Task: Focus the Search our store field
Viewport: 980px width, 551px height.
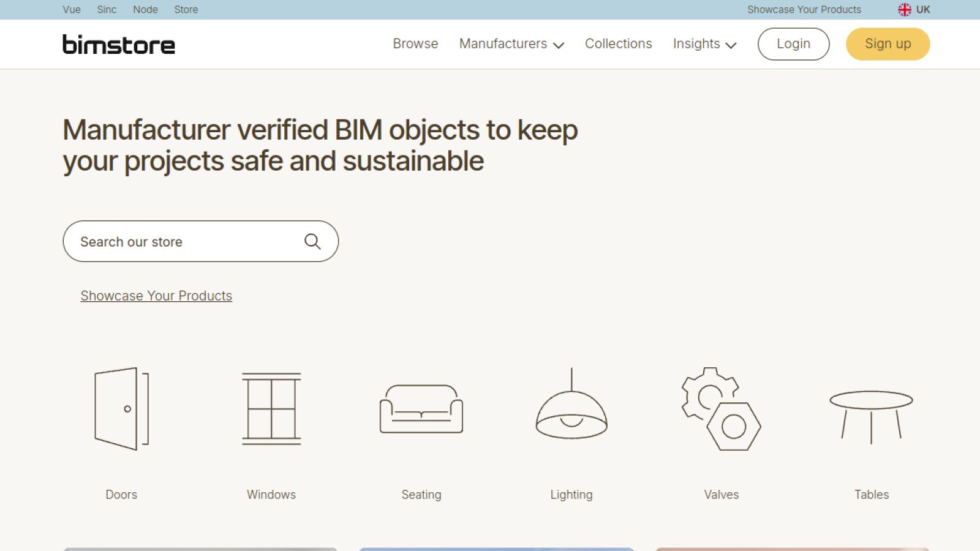Action: (200, 241)
